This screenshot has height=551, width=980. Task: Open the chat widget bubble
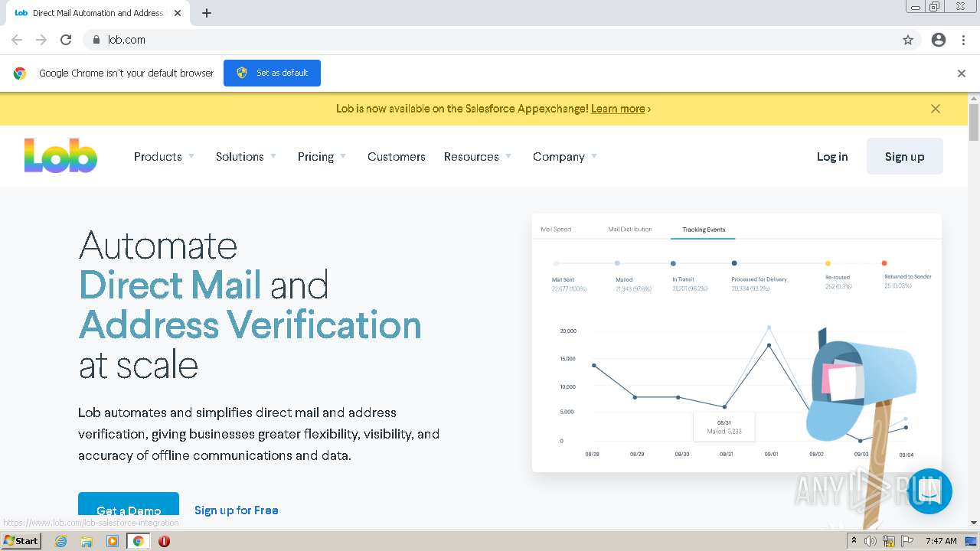coord(929,491)
